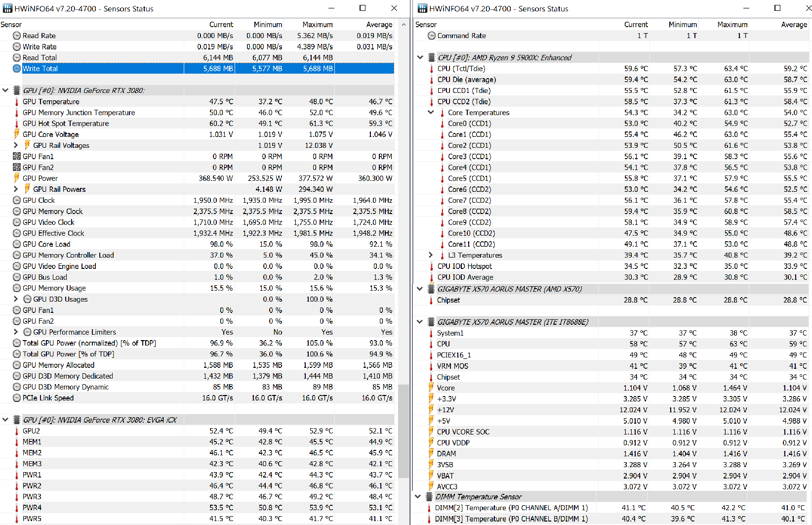Collapse the DIMM Temperature Sensor group
The height and width of the screenshot is (525, 812).
coord(418,496)
